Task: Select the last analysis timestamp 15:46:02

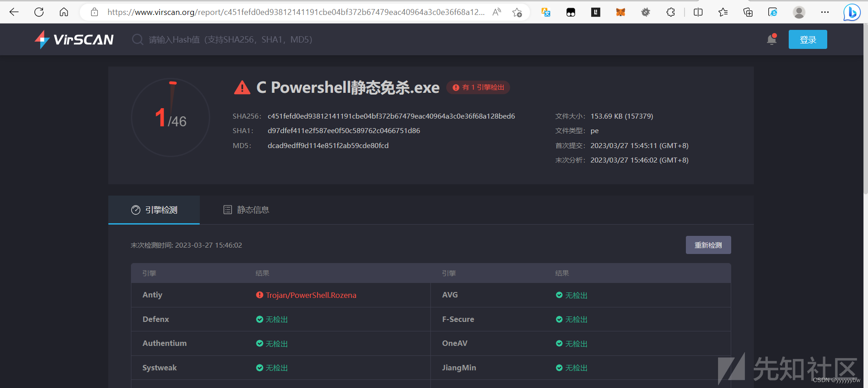Action: tap(639, 160)
